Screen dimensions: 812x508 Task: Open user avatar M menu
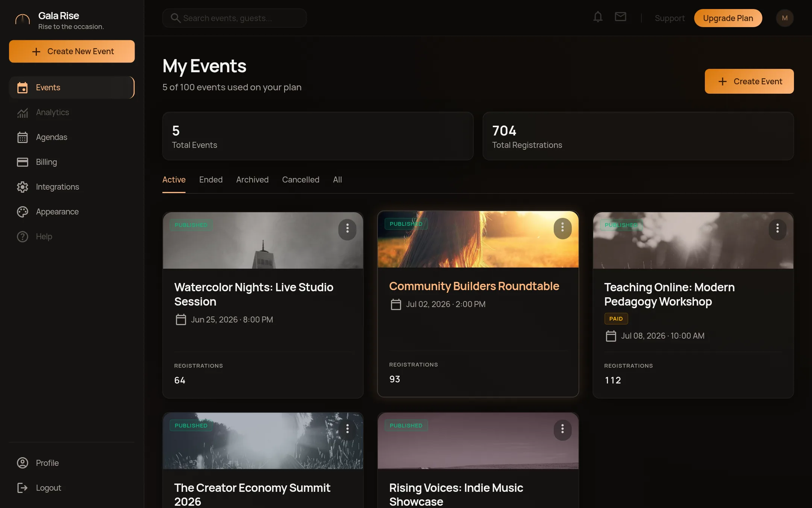(785, 18)
